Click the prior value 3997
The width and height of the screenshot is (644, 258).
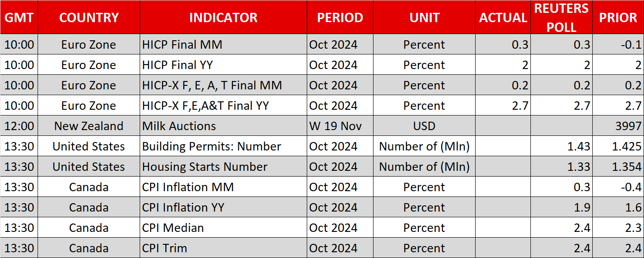[628, 126]
